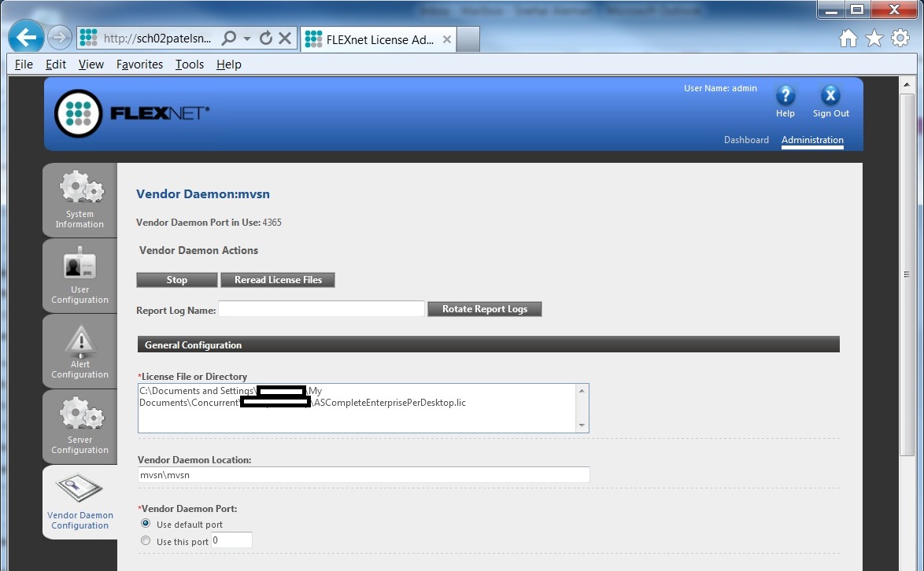This screenshot has width=924, height=571.
Task: Expand address bar search dropdown arrow
Action: [247, 39]
